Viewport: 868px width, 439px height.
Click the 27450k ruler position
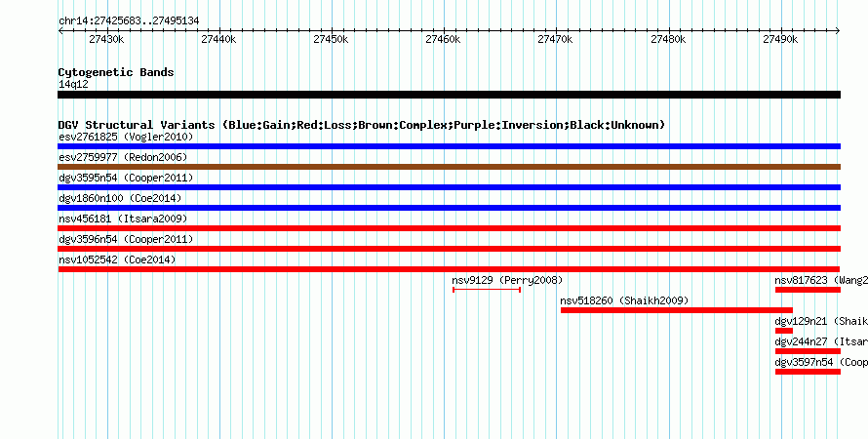pyautogui.click(x=331, y=40)
